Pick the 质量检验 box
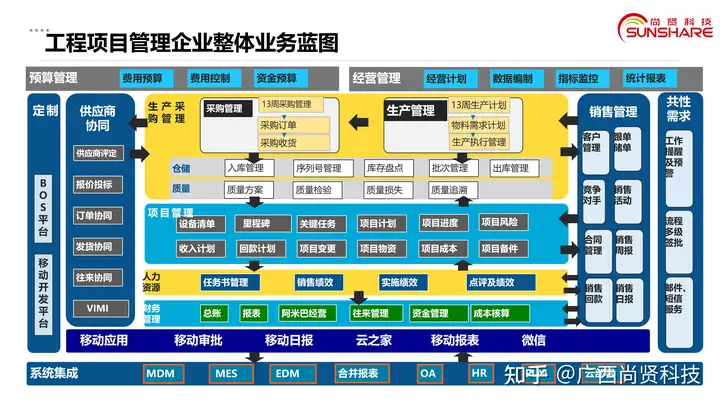 point(317,190)
